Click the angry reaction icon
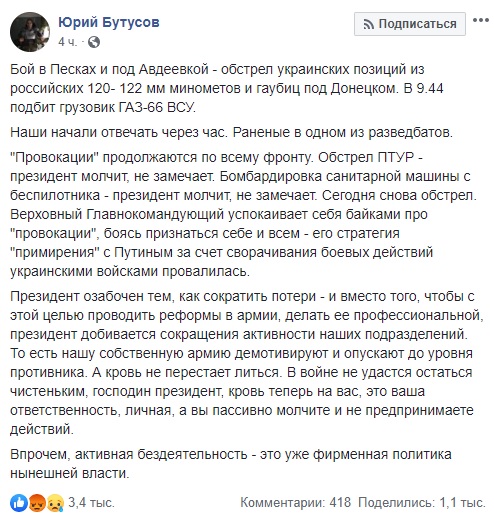The image size is (494, 519). click(37, 503)
